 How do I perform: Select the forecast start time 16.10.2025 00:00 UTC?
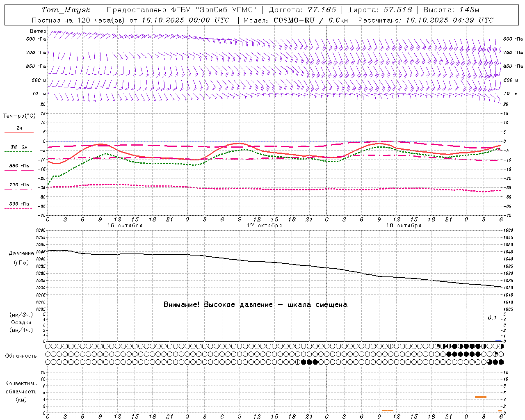click(x=185, y=20)
